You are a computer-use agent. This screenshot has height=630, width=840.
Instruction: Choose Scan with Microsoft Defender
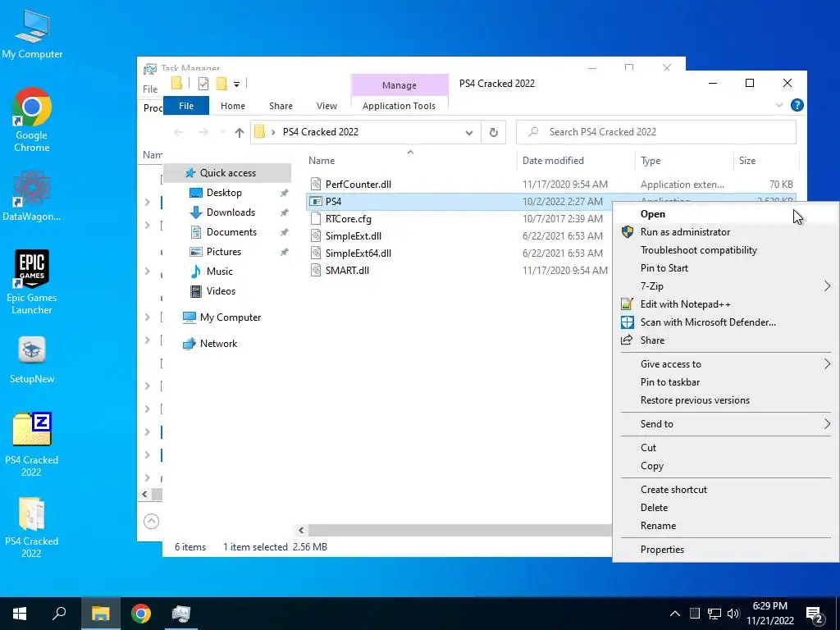pyautogui.click(x=725, y=322)
